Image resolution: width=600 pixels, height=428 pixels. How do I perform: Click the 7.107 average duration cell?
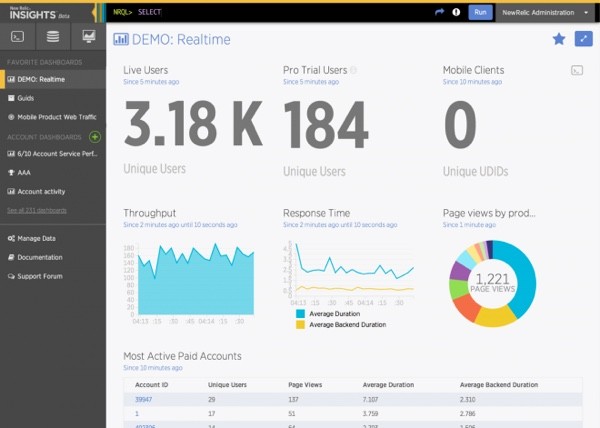(370, 400)
